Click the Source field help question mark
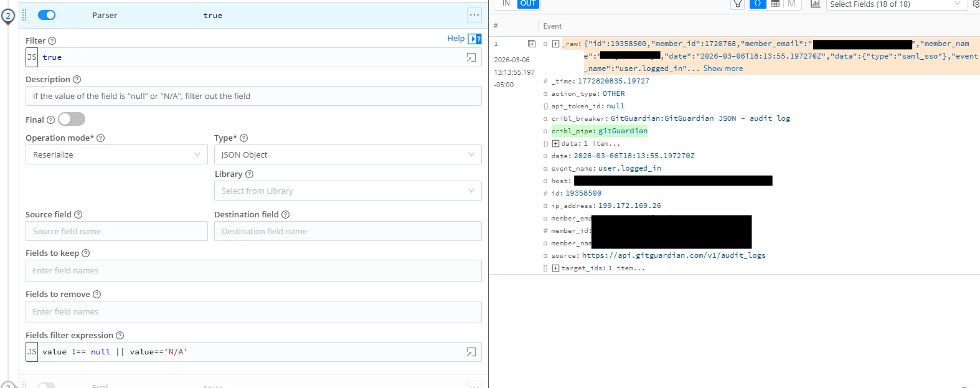Screen dimensions: 980x388 [x=78, y=214]
